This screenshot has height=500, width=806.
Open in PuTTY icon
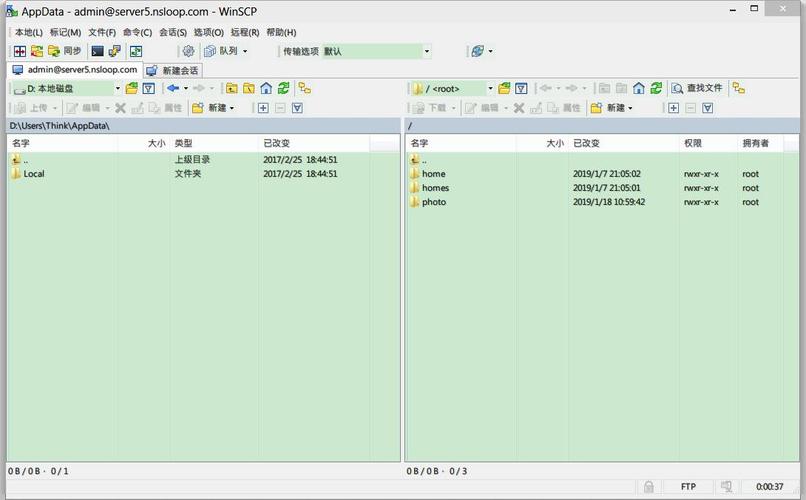coord(114,51)
